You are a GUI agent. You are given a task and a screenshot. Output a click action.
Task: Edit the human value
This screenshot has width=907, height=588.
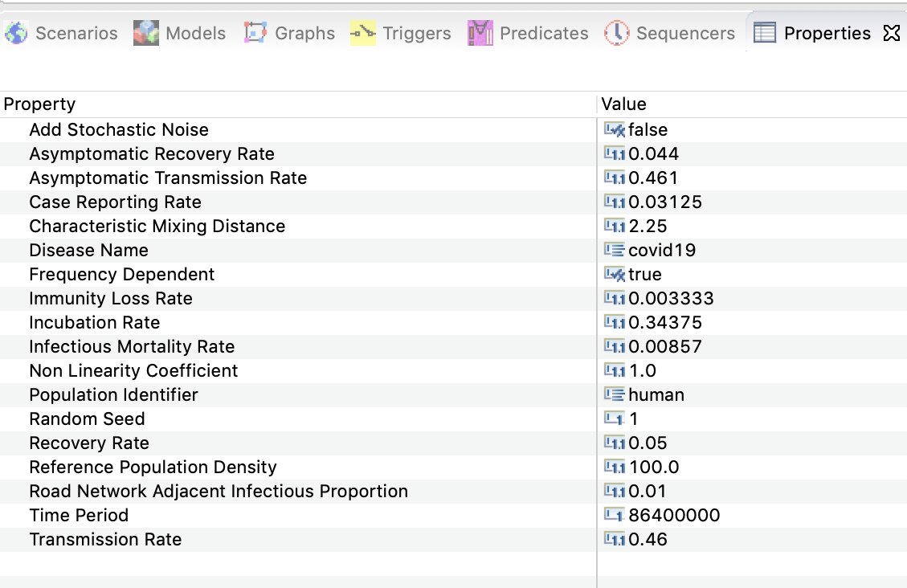(656, 395)
